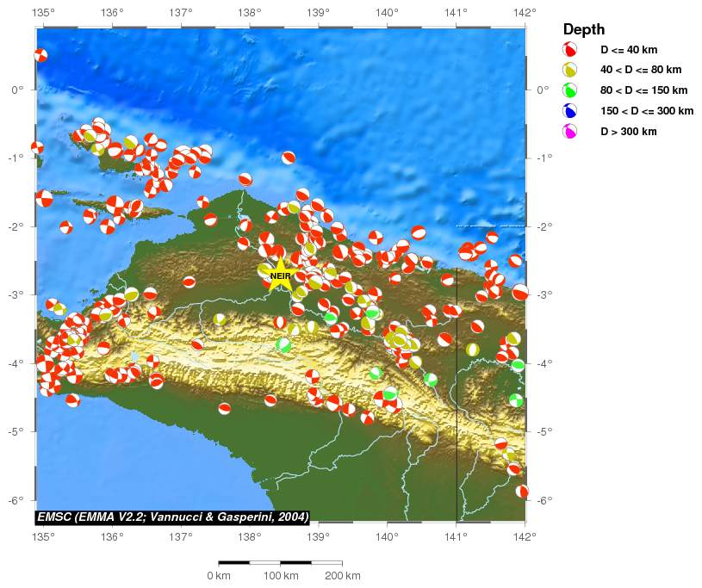Viewport: 702px width, 588px height.
Task: Click the magenta legend icon for D > 300 km
Action: pyautogui.click(x=569, y=132)
